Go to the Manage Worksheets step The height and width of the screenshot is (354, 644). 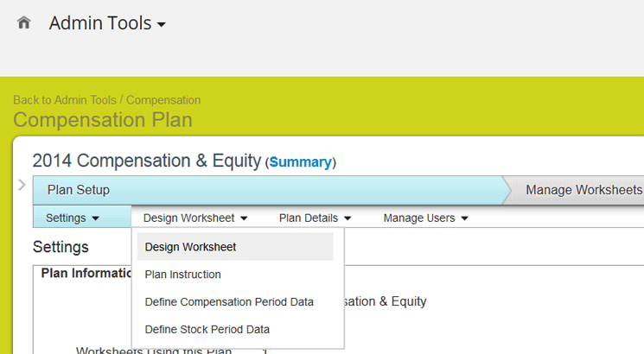(x=583, y=190)
